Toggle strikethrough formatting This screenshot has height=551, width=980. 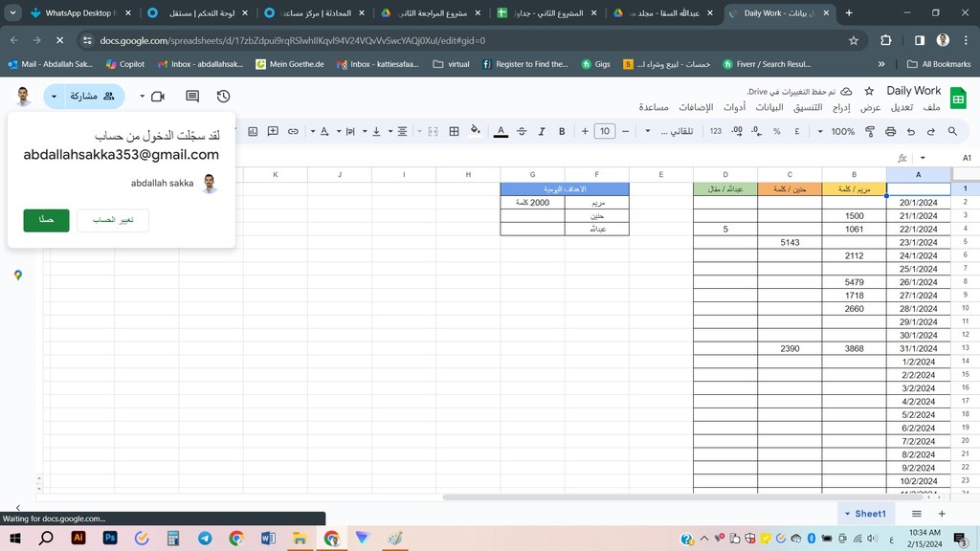[x=522, y=131]
